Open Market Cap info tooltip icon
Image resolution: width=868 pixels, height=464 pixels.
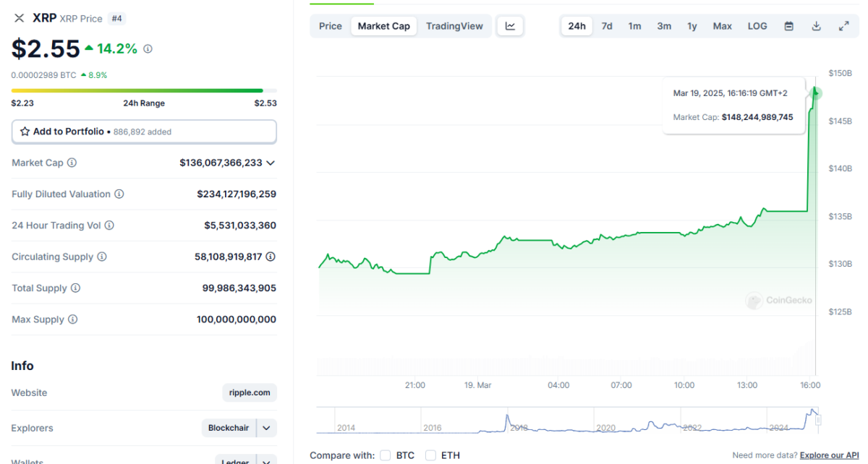[x=72, y=163]
